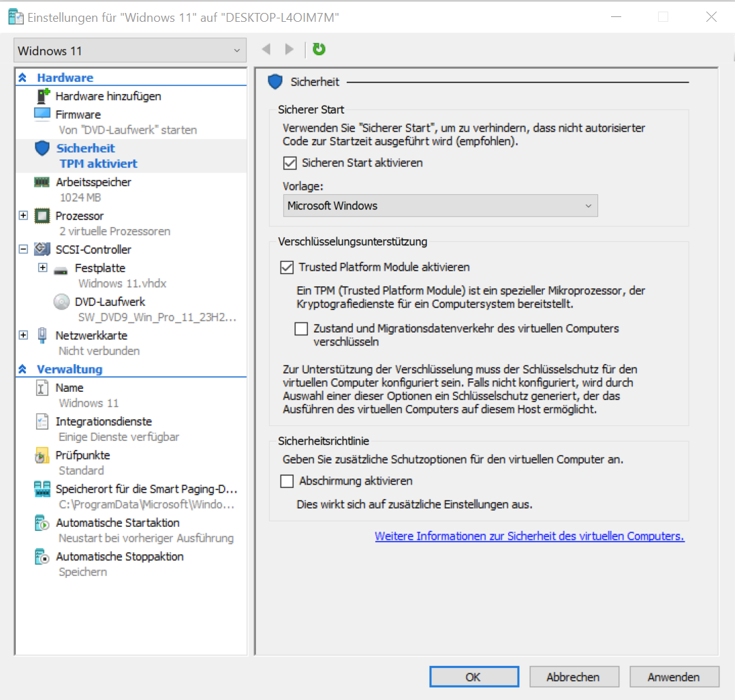This screenshot has width=735, height=700.
Task: Click the Firmware monitor icon
Action: click(x=42, y=114)
